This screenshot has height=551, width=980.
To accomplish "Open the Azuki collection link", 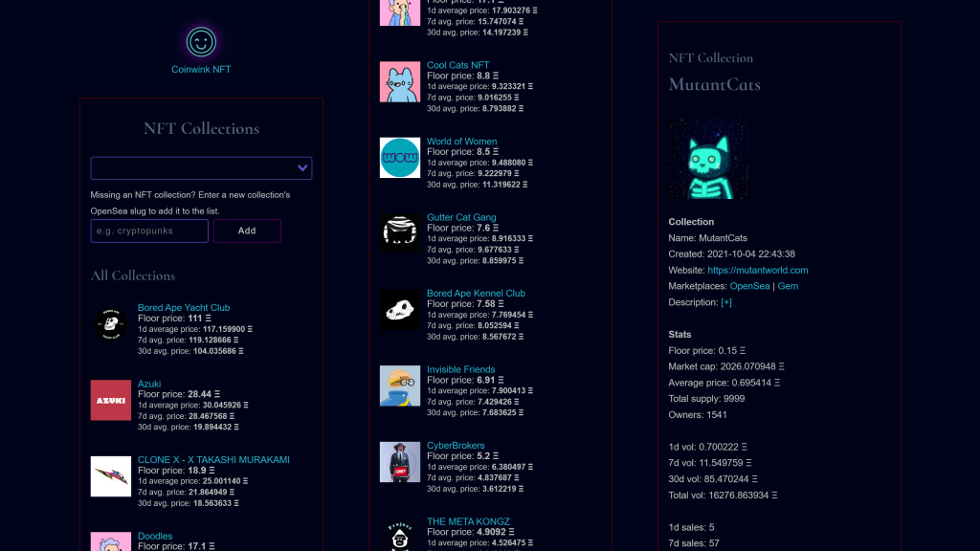I will [149, 384].
